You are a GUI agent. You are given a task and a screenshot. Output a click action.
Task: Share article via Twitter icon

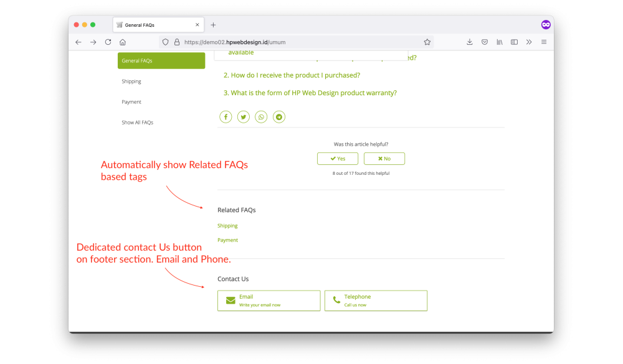tap(244, 117)
